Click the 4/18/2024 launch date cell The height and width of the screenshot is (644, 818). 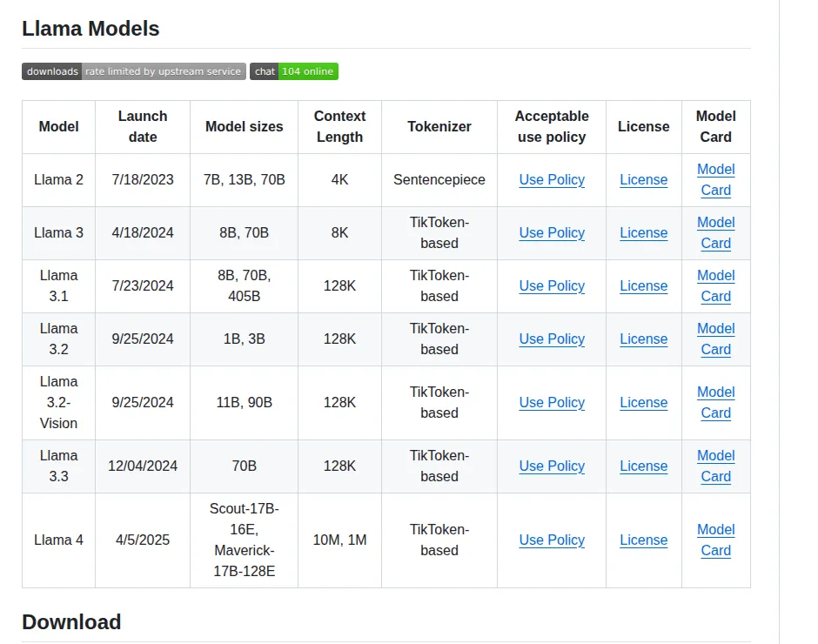coord(143,232)
